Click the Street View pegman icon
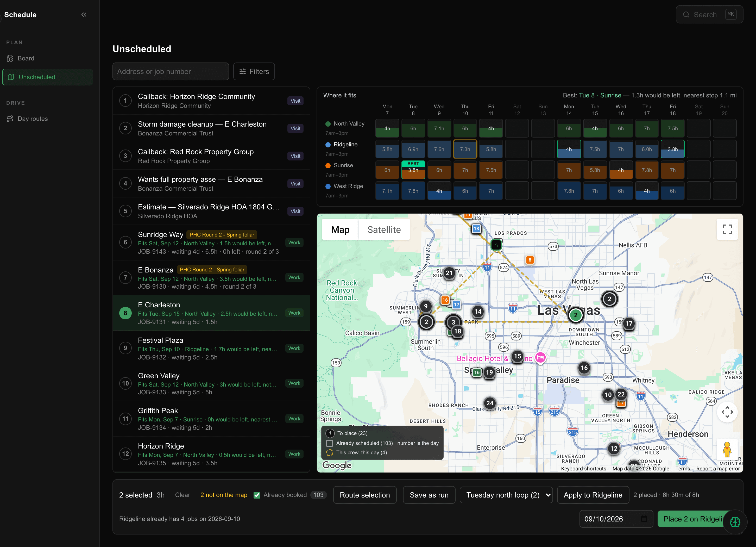This screenshot has height=547, width=756. tap(727, 450)
